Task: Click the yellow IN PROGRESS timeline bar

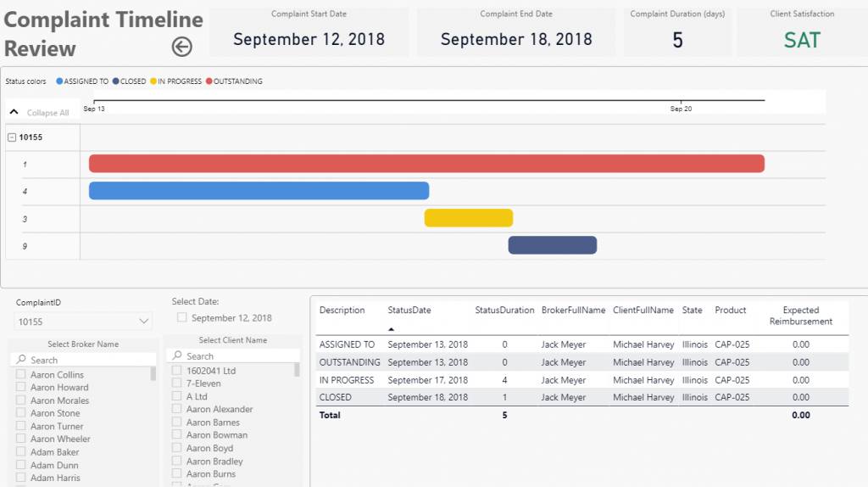Action: (x=469, y=218)
